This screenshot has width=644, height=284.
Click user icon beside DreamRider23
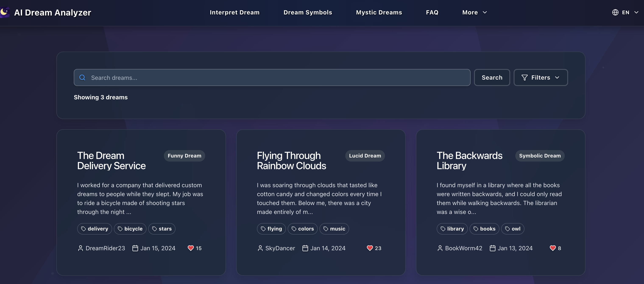tap(81, 248)
